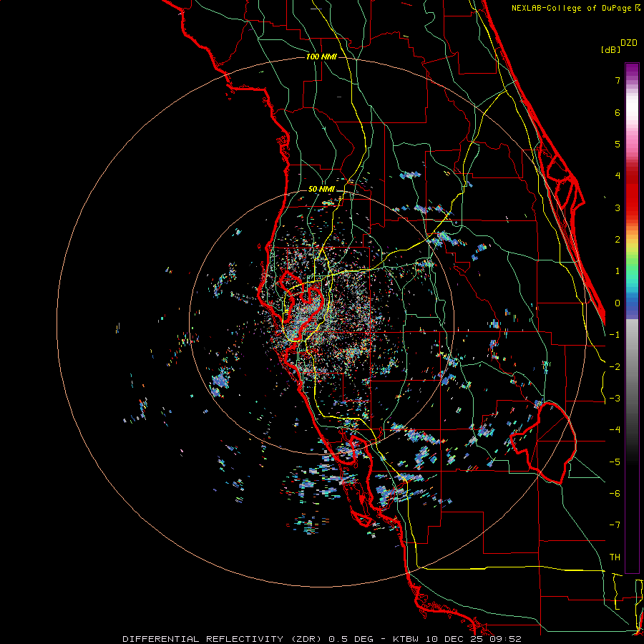Click the -3 value on color scale
Screen dimensions: 644x644
tap(615, 399)
